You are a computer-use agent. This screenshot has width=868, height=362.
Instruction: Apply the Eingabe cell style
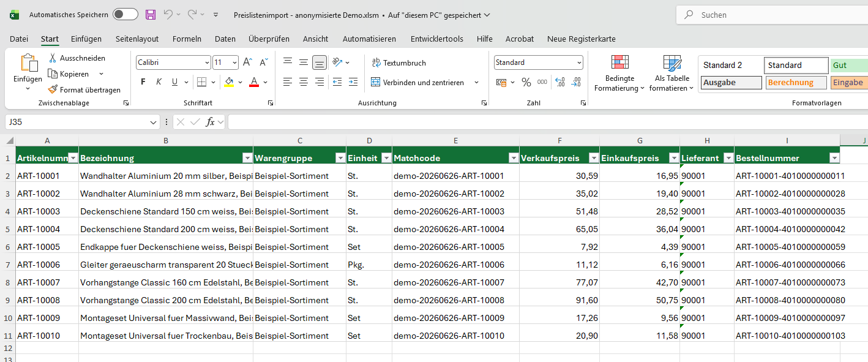point(848,83)
